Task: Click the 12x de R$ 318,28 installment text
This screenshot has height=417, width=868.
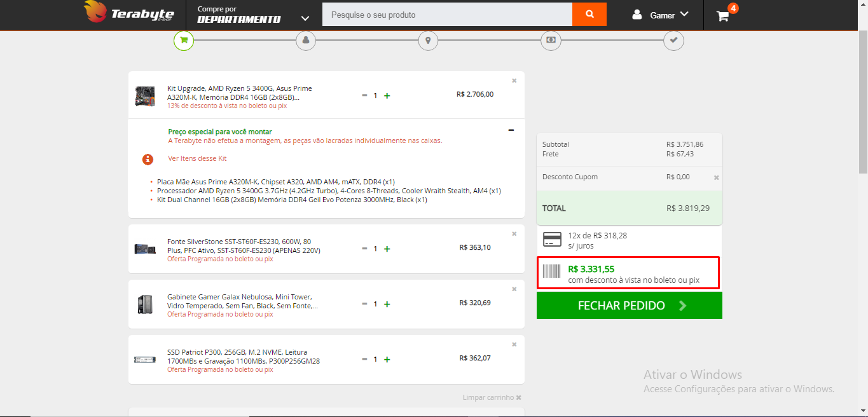Action: 598,235
